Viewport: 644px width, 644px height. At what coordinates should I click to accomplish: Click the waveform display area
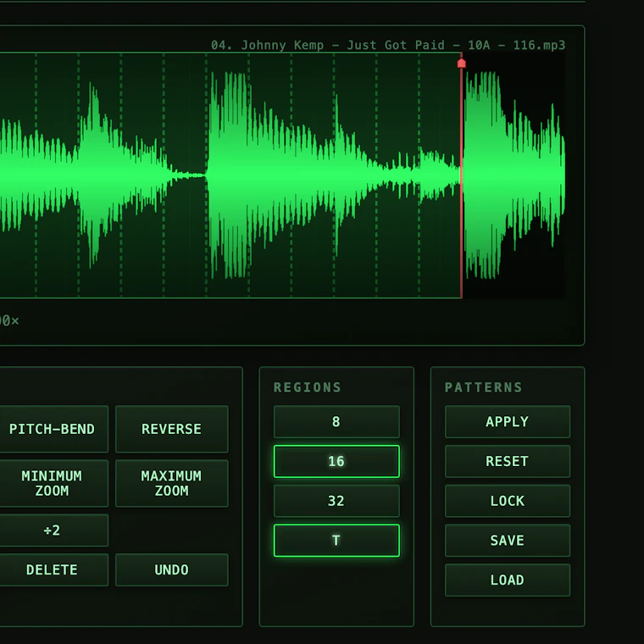282,175
